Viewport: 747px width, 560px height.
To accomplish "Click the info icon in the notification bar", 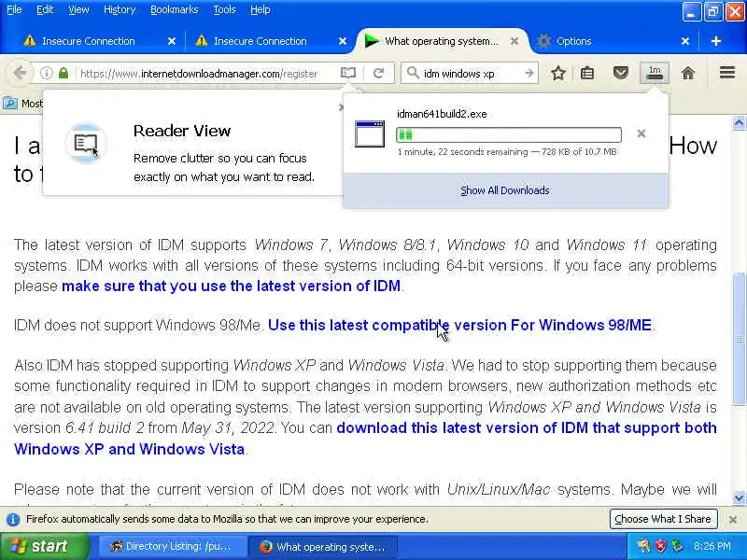I will [x=13, y=519].
